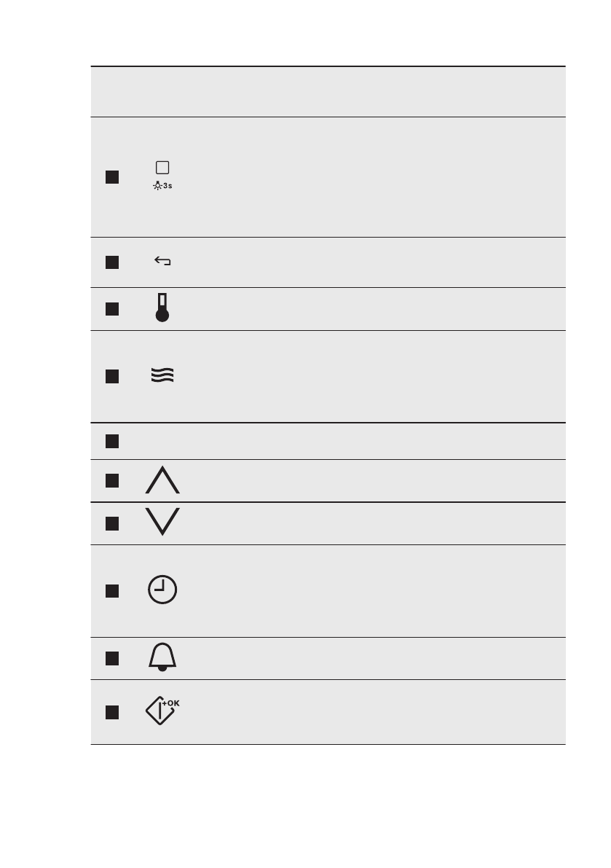Image resolution: width=611 pixels, height=868 pixels.
Task: Click the clock icon
Action: pos(162,590)
